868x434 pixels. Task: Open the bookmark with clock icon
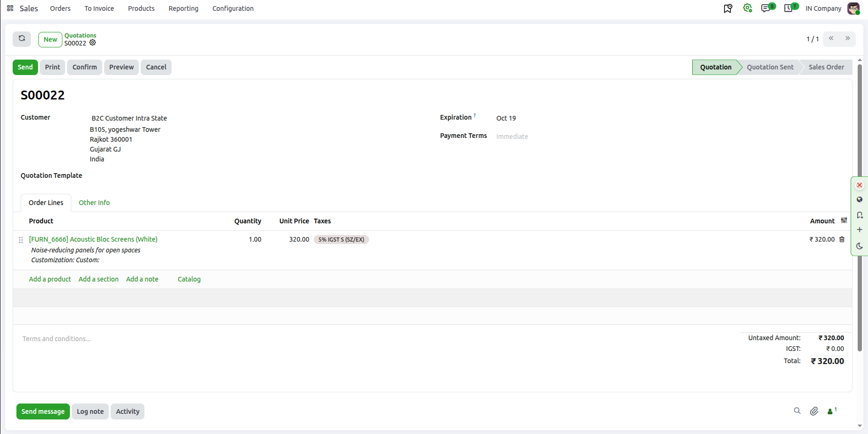pyautogui.click(x=728, y=8)
